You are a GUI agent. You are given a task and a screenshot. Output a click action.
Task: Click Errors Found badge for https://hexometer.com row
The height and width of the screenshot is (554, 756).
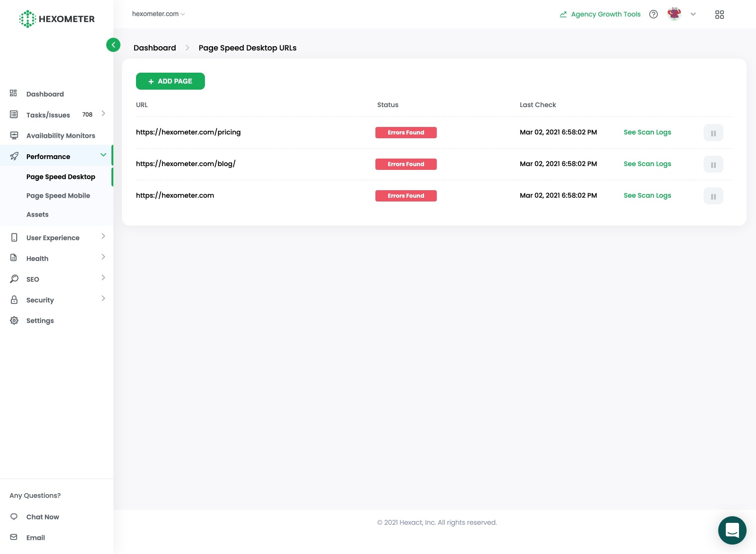pyautogui.click(x=406, y=196)
